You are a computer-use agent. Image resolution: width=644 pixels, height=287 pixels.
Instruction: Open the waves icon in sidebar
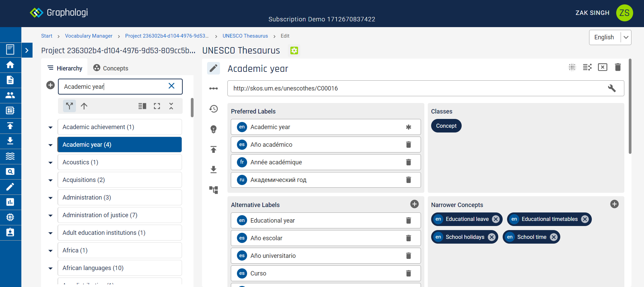coord(10,156)
